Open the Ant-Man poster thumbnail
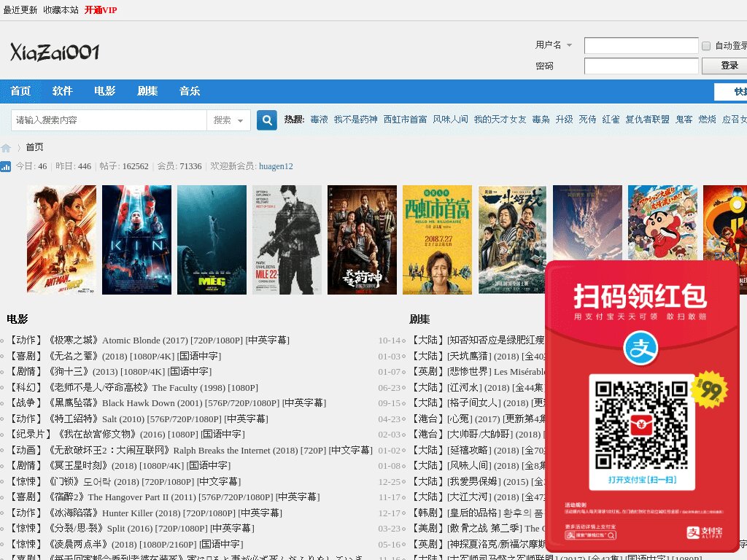The height and width of the screenshot is (560, 747). (x=61, y=239)
